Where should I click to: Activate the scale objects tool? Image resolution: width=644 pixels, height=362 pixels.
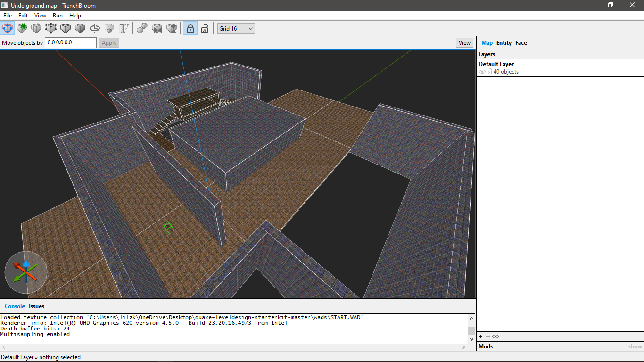109,28
